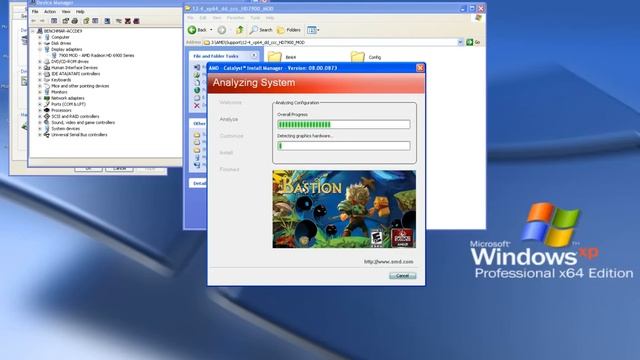Select the Keyboards category label
Screen dimensions: 640x360
[61, 80]
